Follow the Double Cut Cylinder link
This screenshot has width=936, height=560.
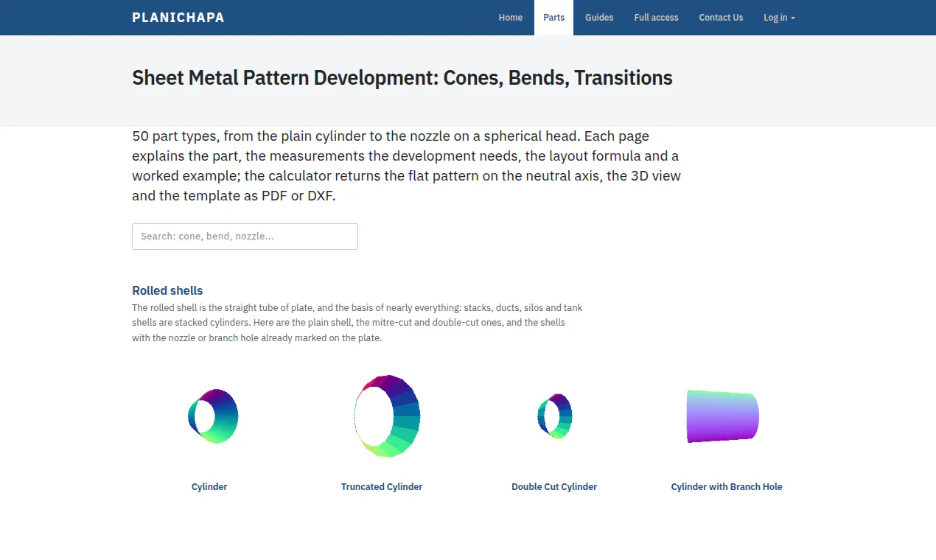click(554, 487)
